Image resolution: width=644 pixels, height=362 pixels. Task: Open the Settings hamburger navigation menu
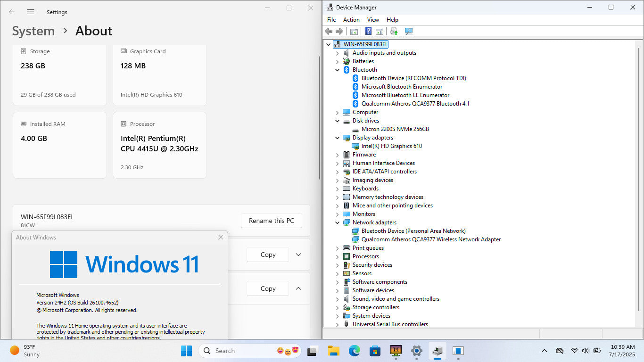(31, 12)
